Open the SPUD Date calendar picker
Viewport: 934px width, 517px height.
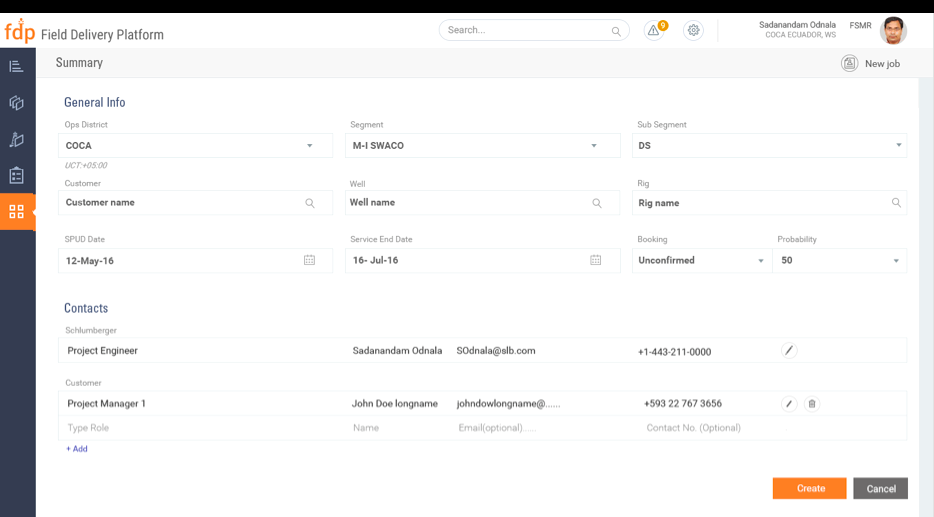click(x=310, y=260)
